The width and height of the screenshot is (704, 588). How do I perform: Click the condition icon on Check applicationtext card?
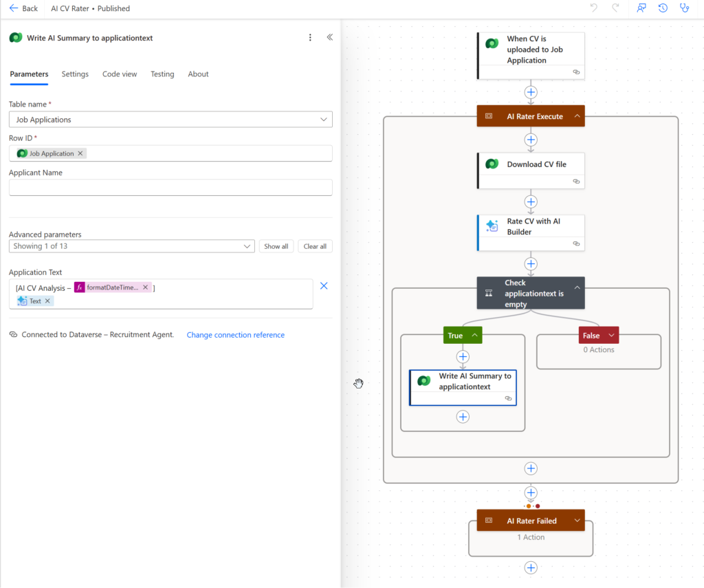tap(489, 294)
